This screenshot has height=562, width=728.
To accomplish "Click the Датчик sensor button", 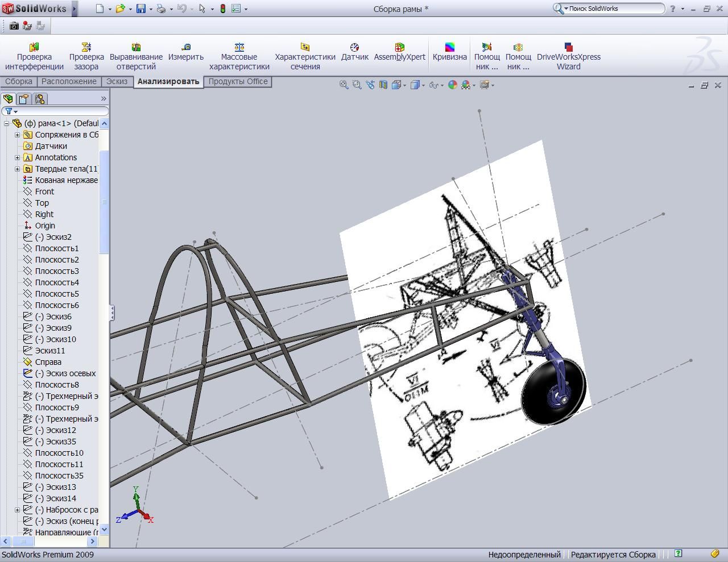I will pos(354,56).
